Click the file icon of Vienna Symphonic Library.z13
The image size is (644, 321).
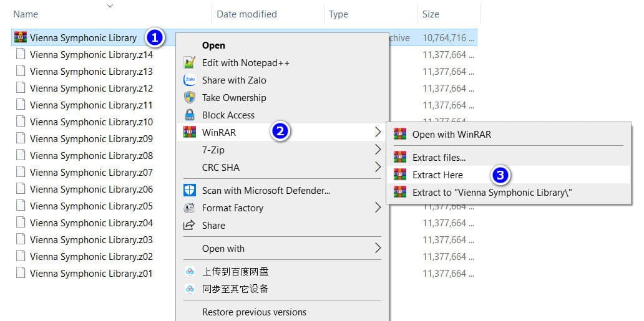[x=21, y=71]
